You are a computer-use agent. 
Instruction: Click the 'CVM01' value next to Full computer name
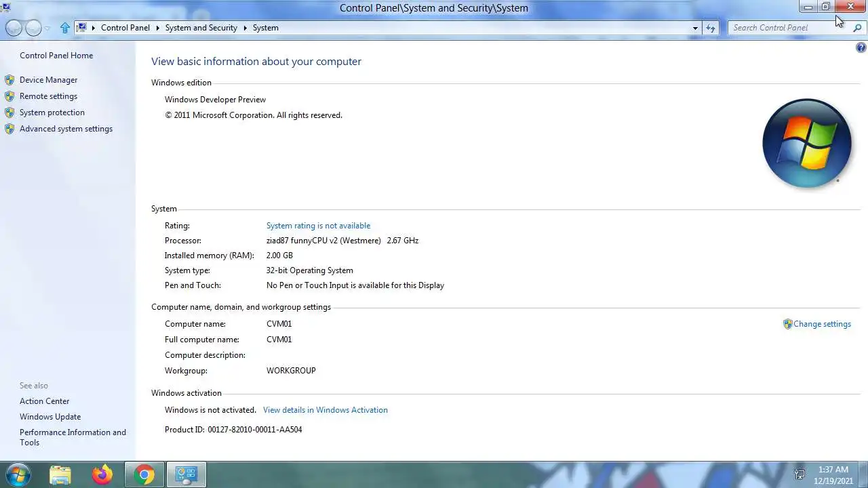[279, 340]
